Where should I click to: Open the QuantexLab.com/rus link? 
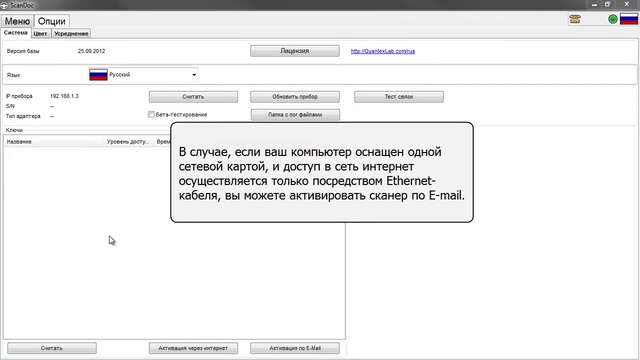tap(383, 51)
